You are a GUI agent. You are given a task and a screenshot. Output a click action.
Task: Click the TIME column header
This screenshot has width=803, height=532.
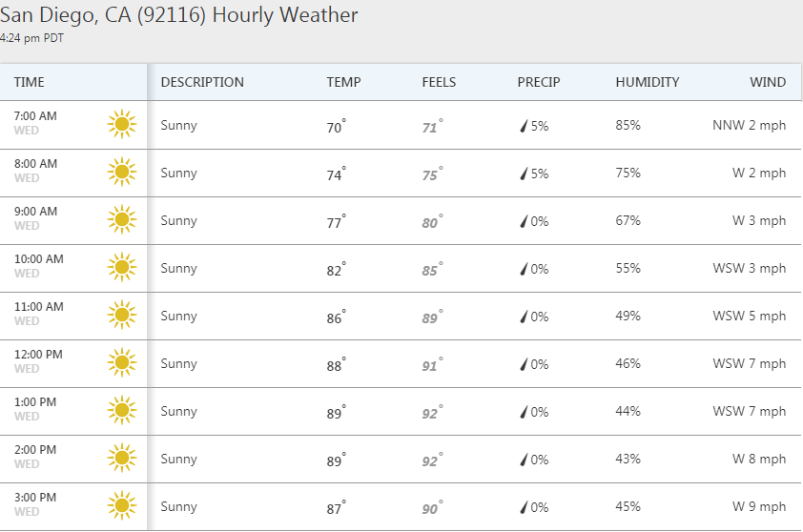click(x=30, y=82)
